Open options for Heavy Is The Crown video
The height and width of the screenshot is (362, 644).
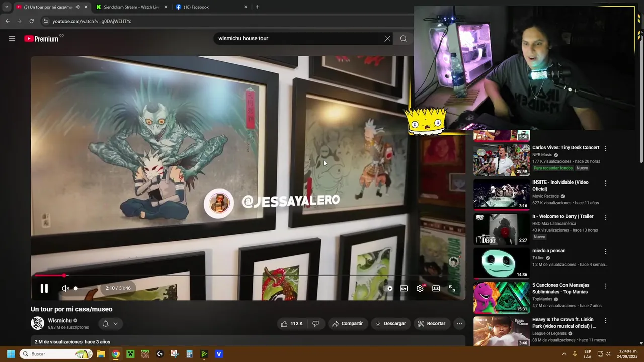606,320
